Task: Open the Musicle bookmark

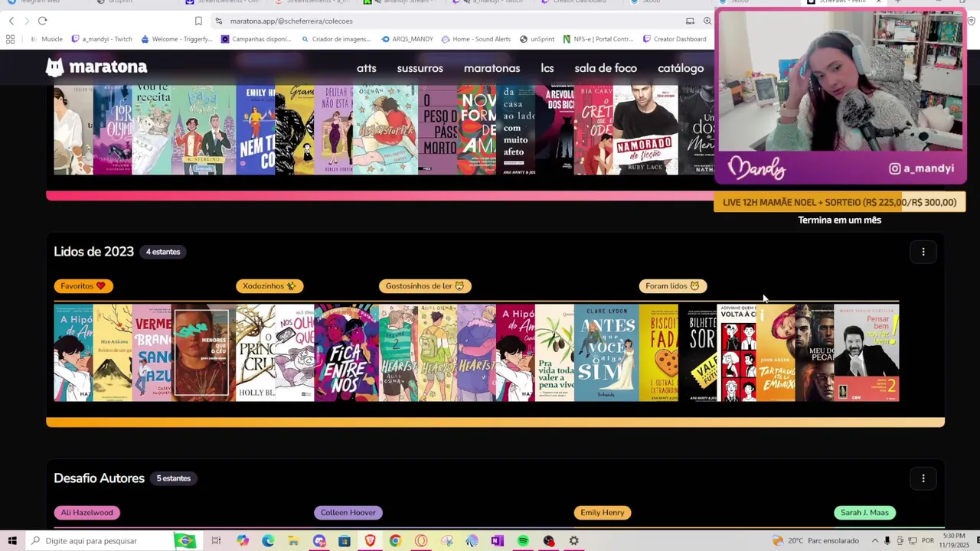Action: point(47,39)
